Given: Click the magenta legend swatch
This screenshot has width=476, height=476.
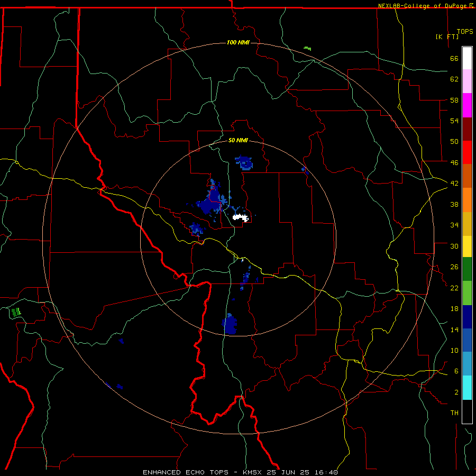Looking at the screenshot, I should tap(467, 105).
